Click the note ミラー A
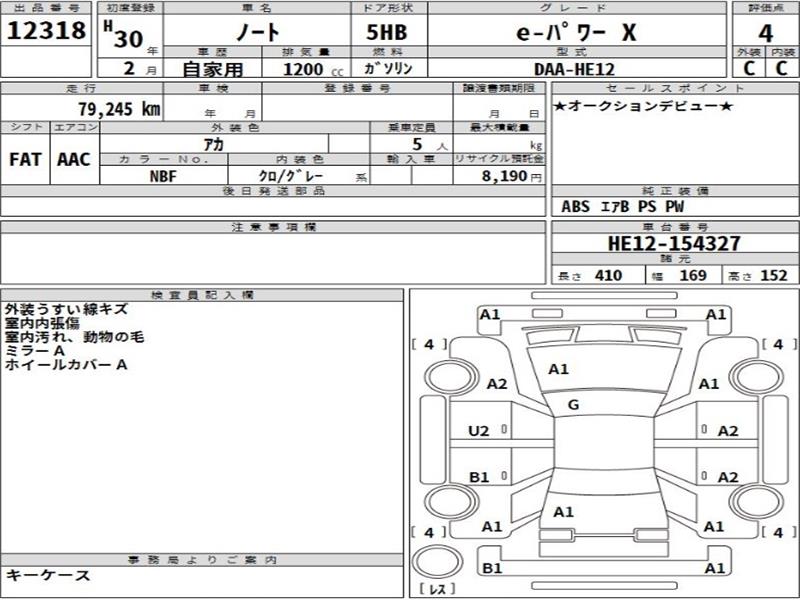 35,351
